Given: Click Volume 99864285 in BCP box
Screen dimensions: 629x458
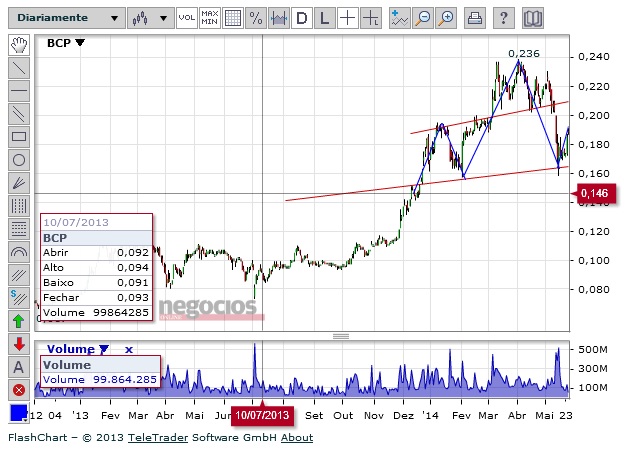Looking at the screenshot, I should point(96,312).
